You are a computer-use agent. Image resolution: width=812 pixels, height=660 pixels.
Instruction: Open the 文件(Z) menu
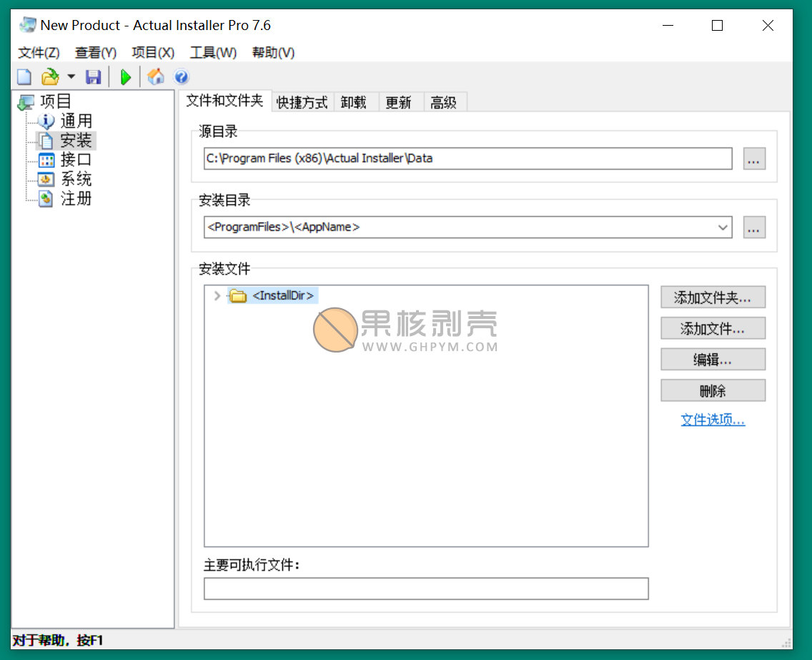39,52
